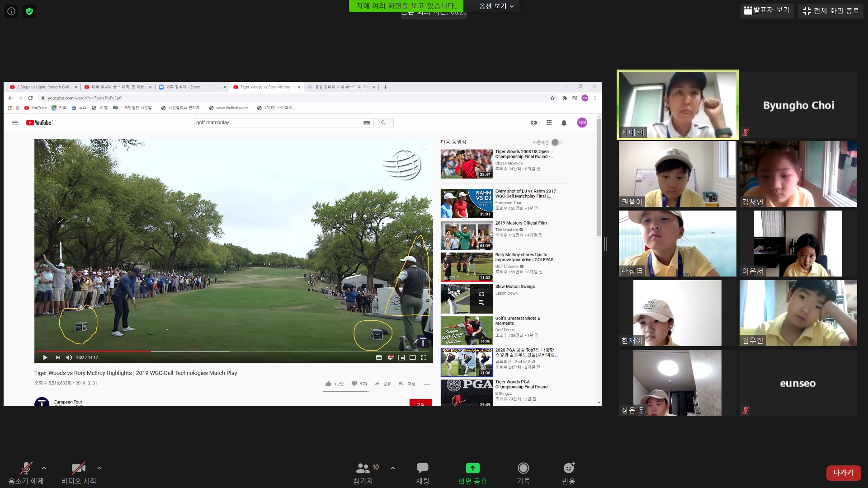Open the 2019 Masters Official Film thumbnail

pyautogui.click(x=467, y=235)
